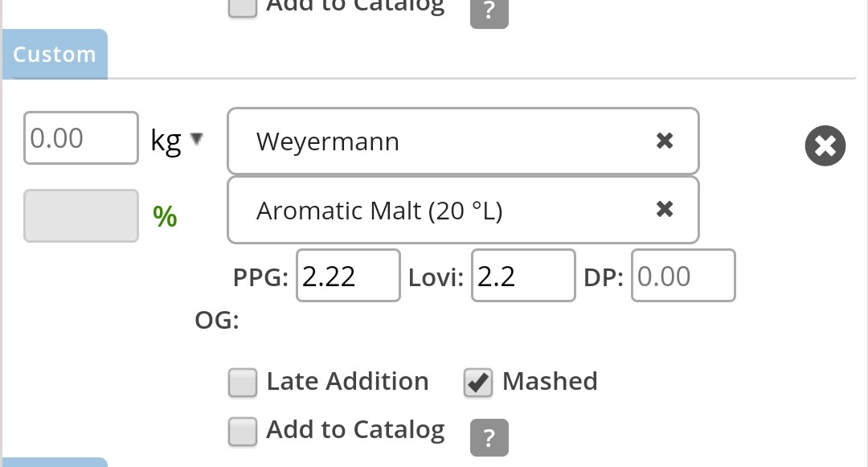868x467 pixels.
Task: Clear the Weyermann selection X icon
Action: click(x=665, y=141)
